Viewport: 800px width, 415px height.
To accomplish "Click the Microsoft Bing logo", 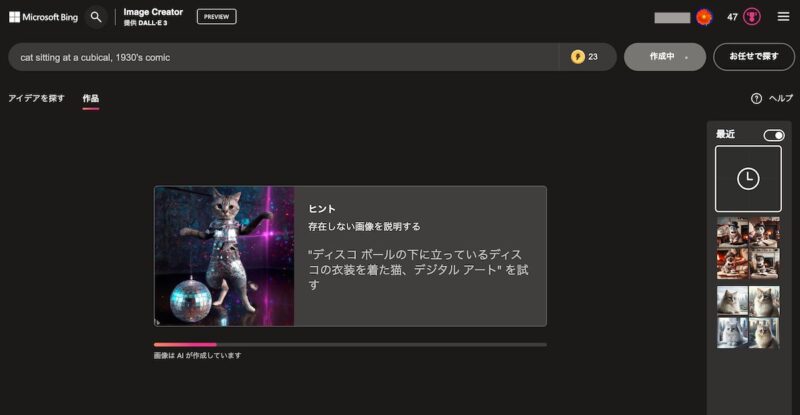I will [x=43, y=17].
